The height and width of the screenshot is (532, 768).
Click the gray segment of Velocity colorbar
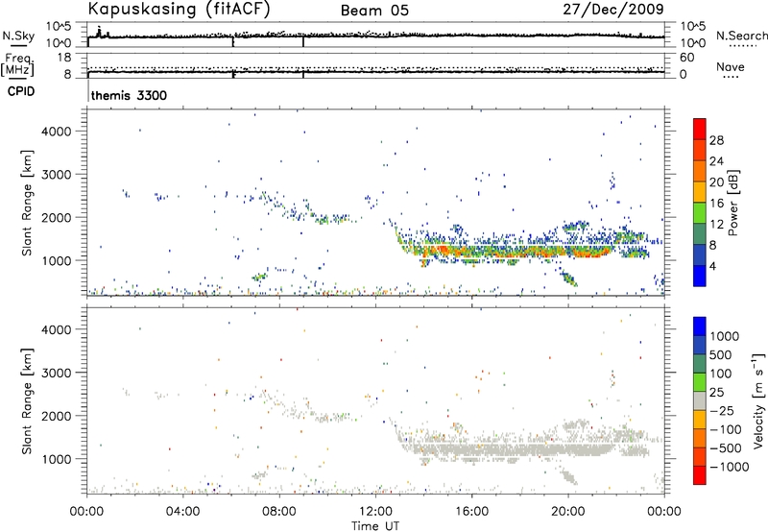700,401
